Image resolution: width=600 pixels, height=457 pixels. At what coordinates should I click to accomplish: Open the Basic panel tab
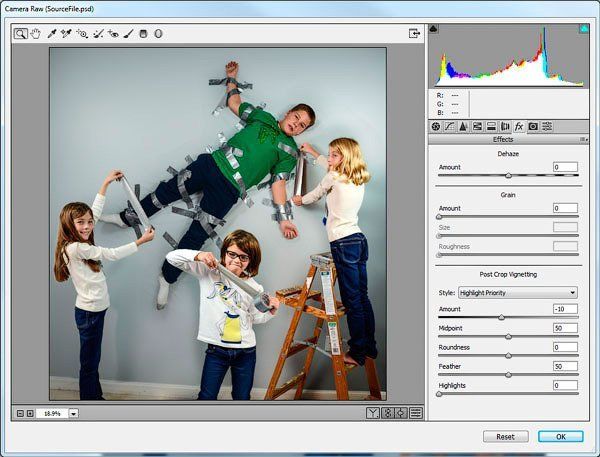pos(435,126)
